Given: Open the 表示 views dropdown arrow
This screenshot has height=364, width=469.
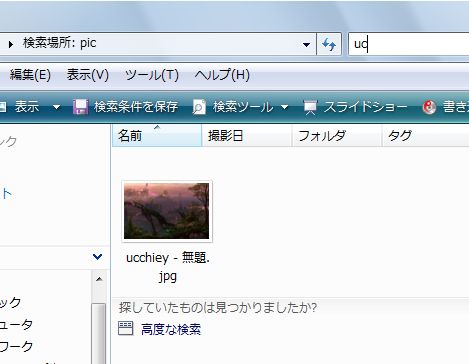Looking at the screenshot, I should tap(56, 107).
